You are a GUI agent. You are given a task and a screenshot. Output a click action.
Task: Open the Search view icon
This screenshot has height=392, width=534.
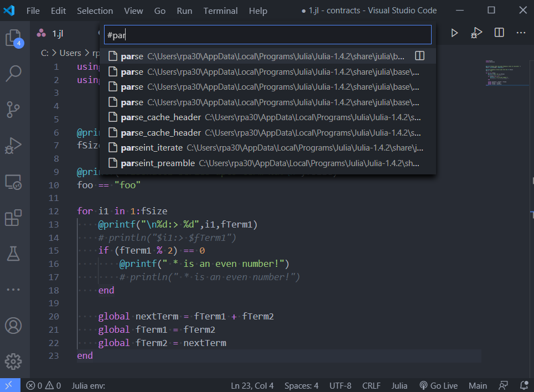coord(13,73)
